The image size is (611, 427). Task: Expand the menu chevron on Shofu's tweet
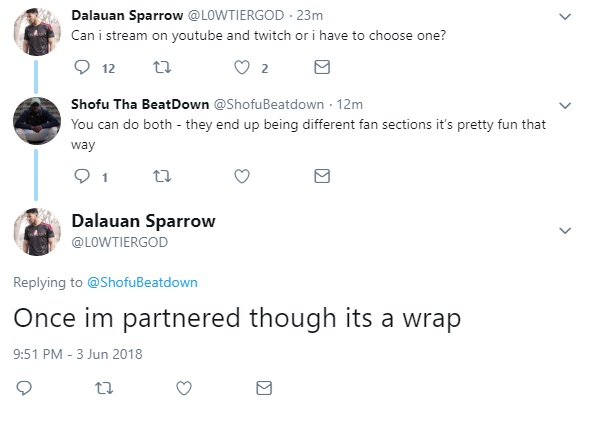click(565, 105)
